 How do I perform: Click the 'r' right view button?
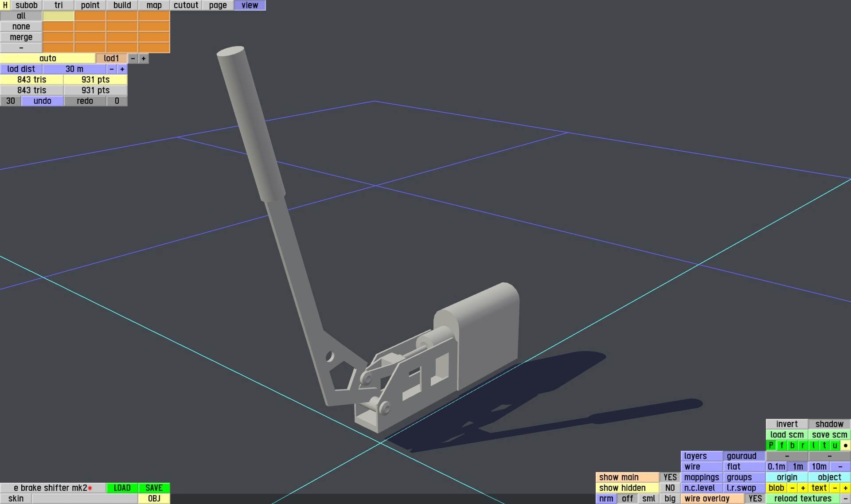(x=803, y=445)
